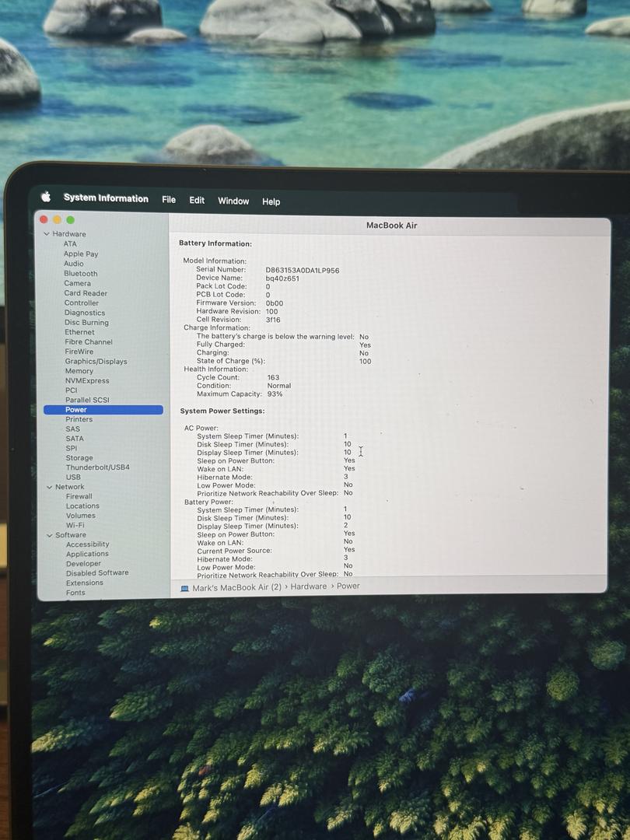Select Apple Pay in the sidebar
This screenshot has height=840, width=630.
pyautogui.click(x=81, y=254)
